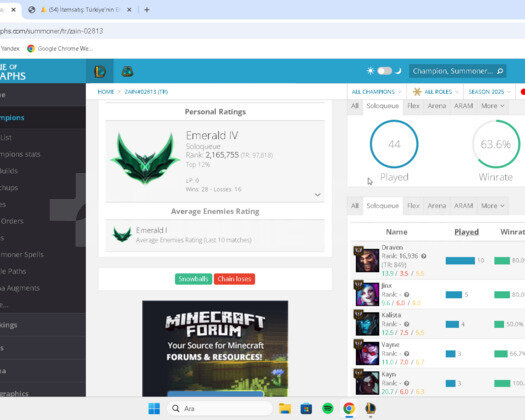Click the help icon next to Kalista rank
Image resolution: width=525 pixels, height=420 pixels.
(406, 324)
